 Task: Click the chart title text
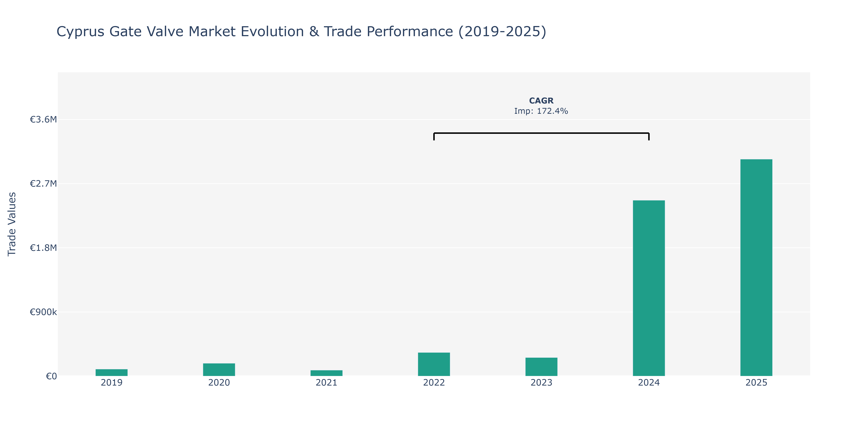click(x=301, y=32)
